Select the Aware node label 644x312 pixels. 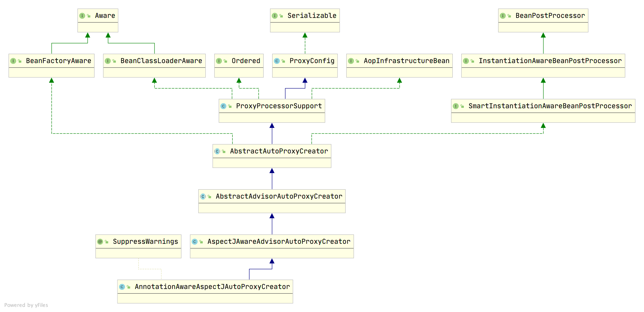point(105,16)
